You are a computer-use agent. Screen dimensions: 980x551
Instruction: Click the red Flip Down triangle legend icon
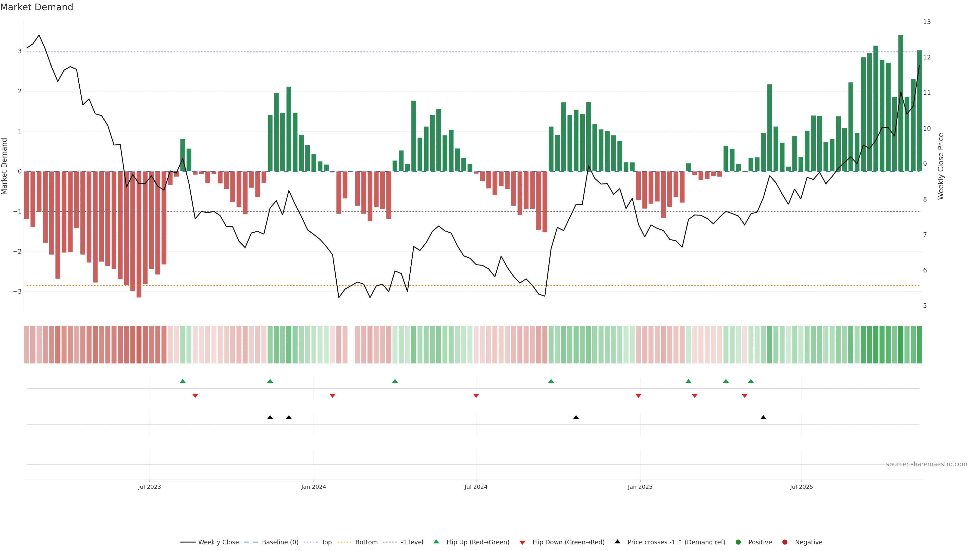pyautogui.click(x=522, y=542)
